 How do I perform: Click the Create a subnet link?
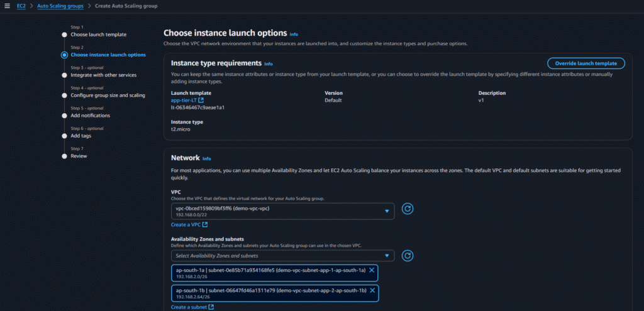[189, 307]
